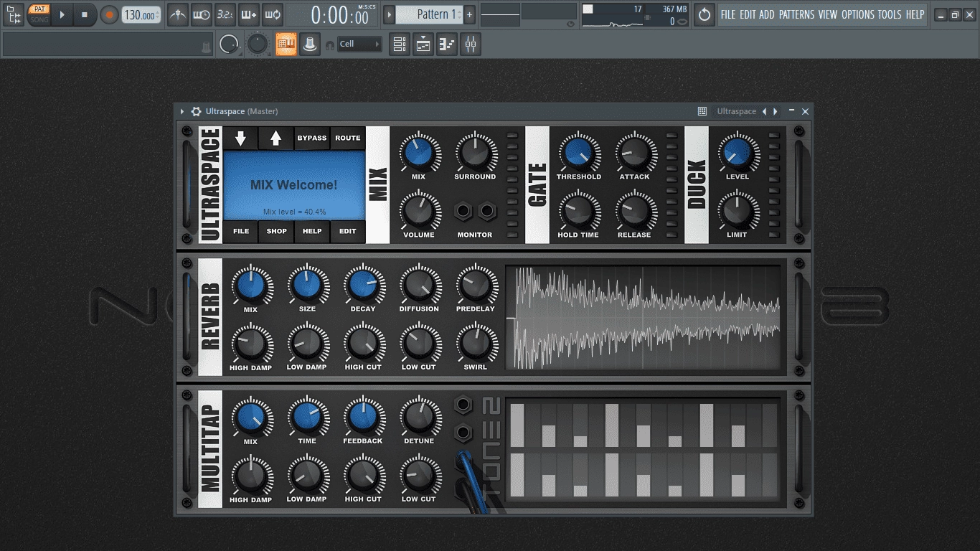Screen dimensions: 980x551
Task: Toggle typing keyboard to piano icon
Action: 286,44
